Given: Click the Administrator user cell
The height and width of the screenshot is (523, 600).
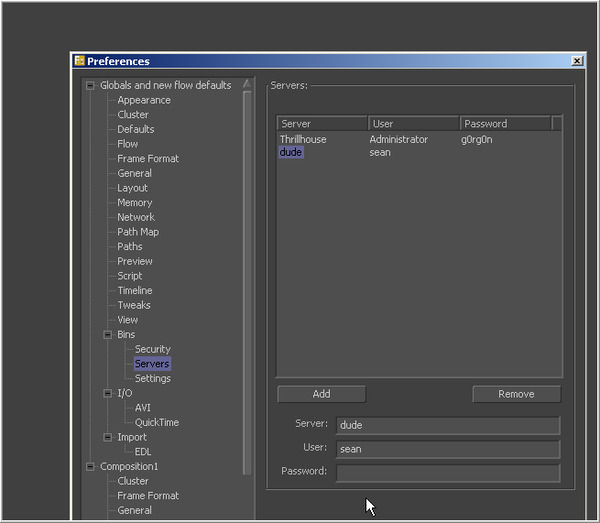Looking at the screenshot, I should [x=398, y=140].
